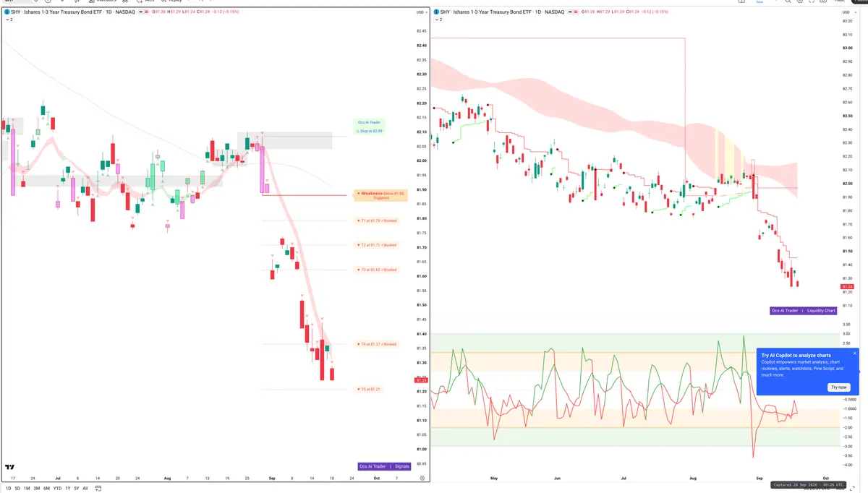Screen dimensions: 868x493
Task: Switch to the 1M time range
Action: [x=27, y=489]
